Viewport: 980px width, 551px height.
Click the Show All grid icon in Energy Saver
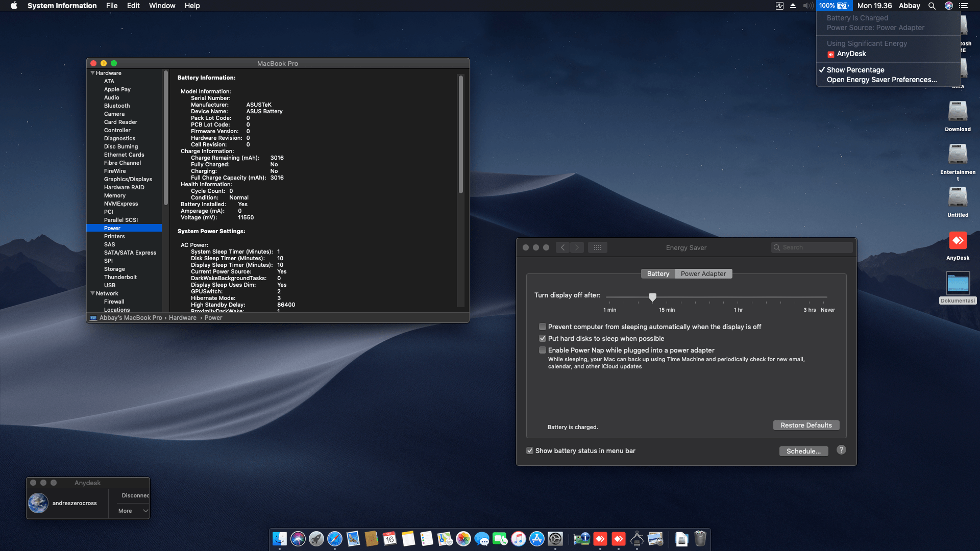click(597, 247)
